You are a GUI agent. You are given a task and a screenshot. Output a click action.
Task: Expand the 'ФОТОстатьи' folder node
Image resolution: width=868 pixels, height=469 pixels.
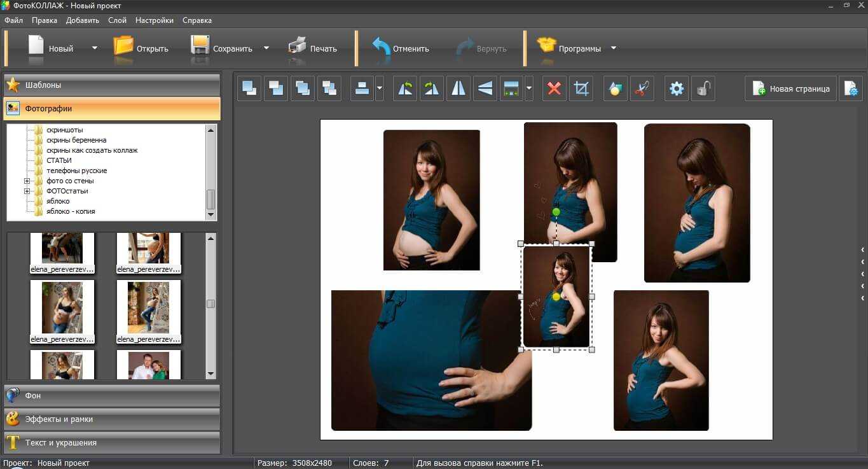27,192
